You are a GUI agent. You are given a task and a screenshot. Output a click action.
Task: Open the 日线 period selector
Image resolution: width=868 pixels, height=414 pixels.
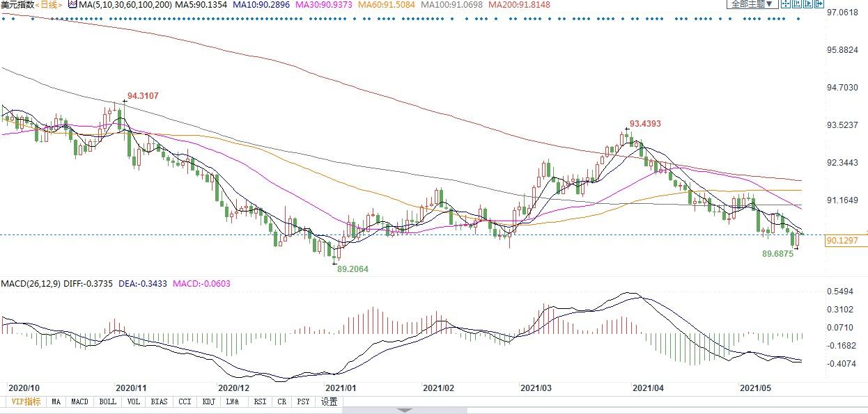(x=48, y=5)
